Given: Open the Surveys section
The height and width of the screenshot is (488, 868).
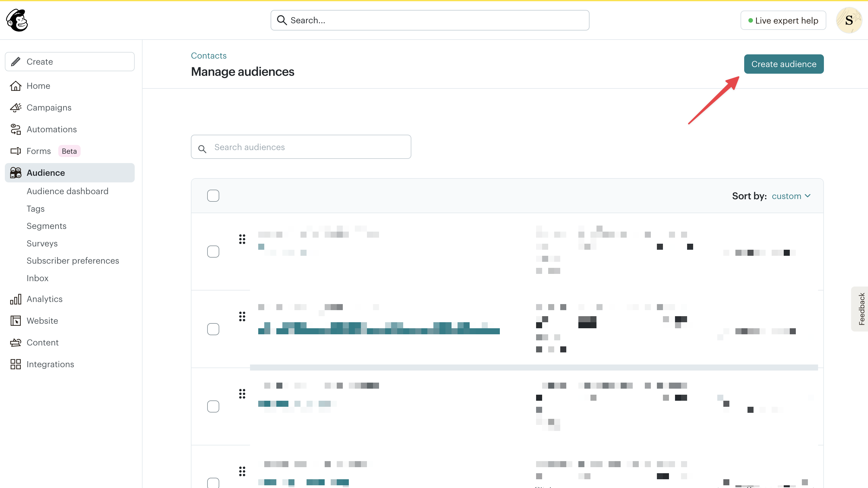Looking at the screenshot, I should point(42,243).
